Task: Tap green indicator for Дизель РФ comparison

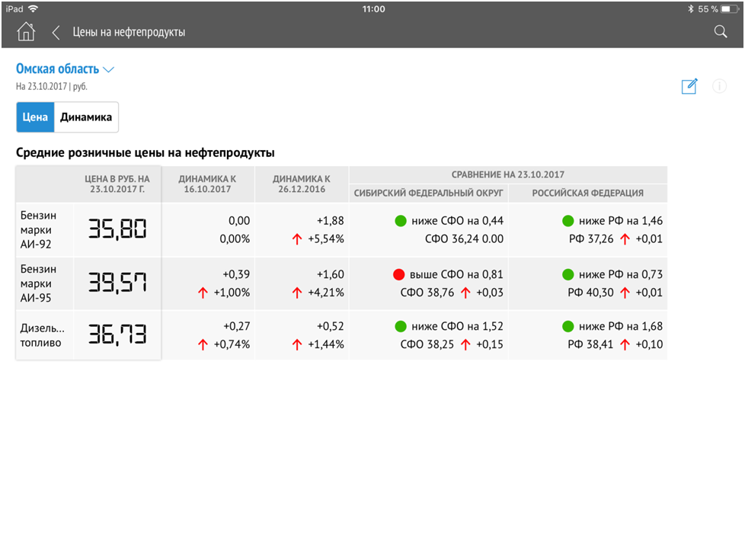Action: click(x=568, y=326)
